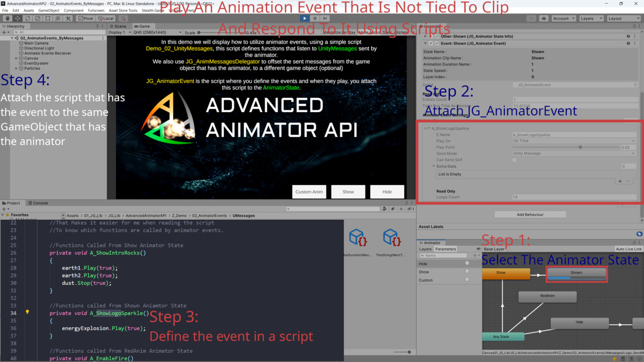The image size is (644, 362).
Task: Select the TheStringIWantT script asset
Action: point(391,243)
